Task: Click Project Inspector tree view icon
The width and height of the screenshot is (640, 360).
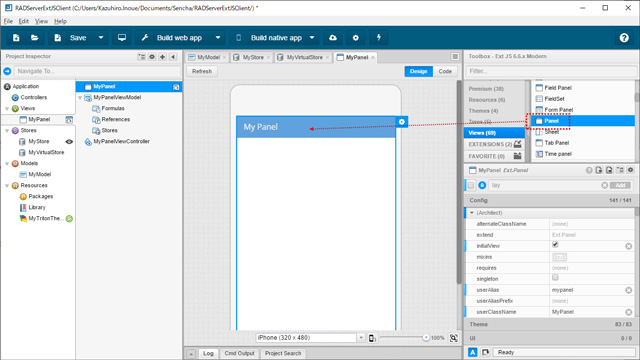Action: pyautogui.click(x=142, y=57)
